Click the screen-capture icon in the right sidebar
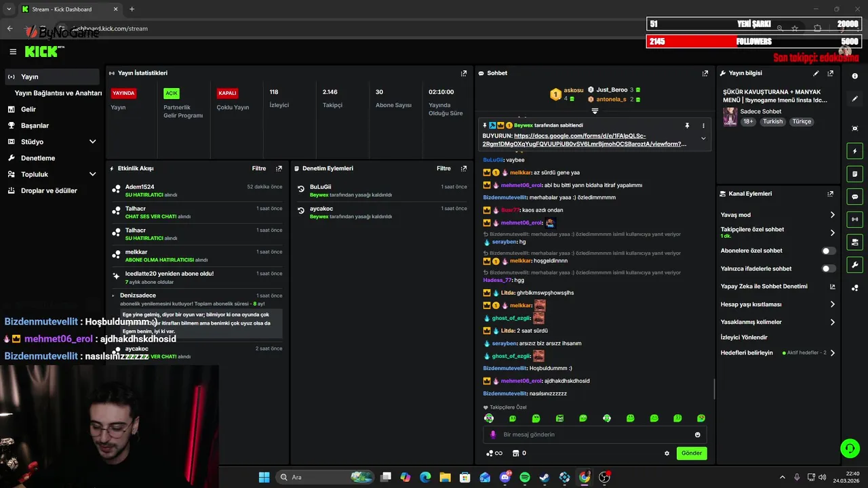 [855, 128]
